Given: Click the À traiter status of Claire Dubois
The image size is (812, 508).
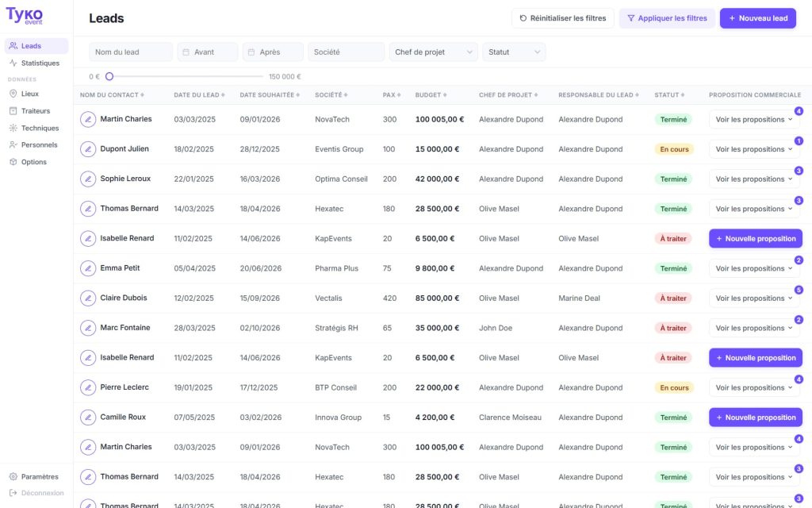Looking at the screenshot, I should (x=672, y=298).
